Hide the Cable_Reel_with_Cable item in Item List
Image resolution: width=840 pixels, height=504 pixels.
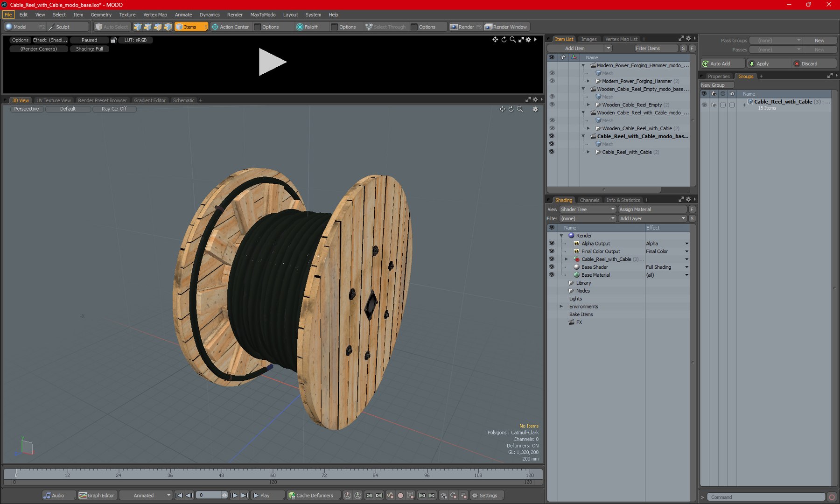[552, 152]
